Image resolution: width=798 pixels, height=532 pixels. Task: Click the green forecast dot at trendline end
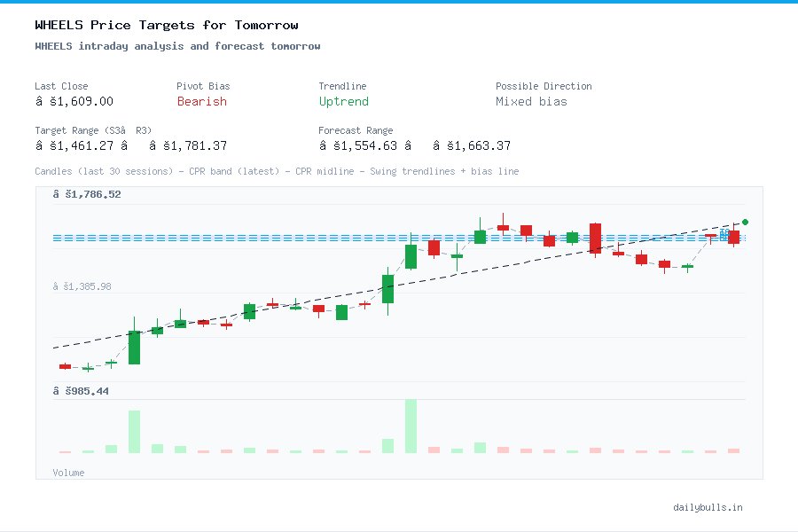coord(745,222)
